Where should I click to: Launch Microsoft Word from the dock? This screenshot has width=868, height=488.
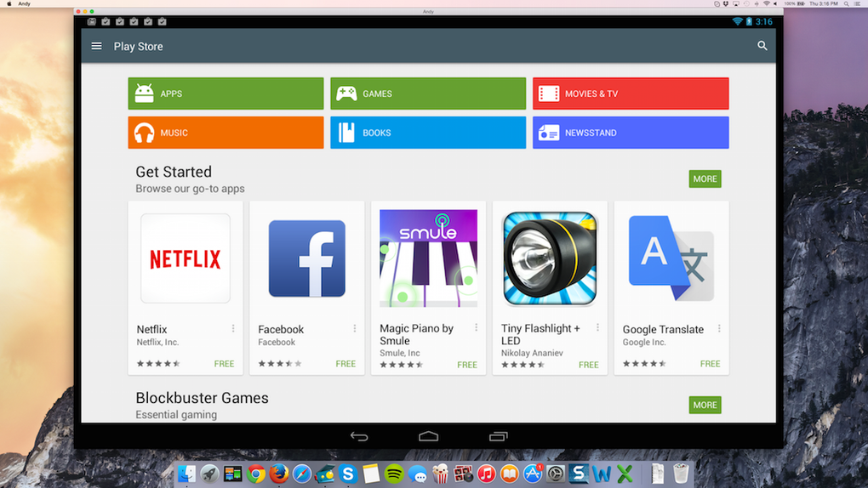[x=602, y=474]
